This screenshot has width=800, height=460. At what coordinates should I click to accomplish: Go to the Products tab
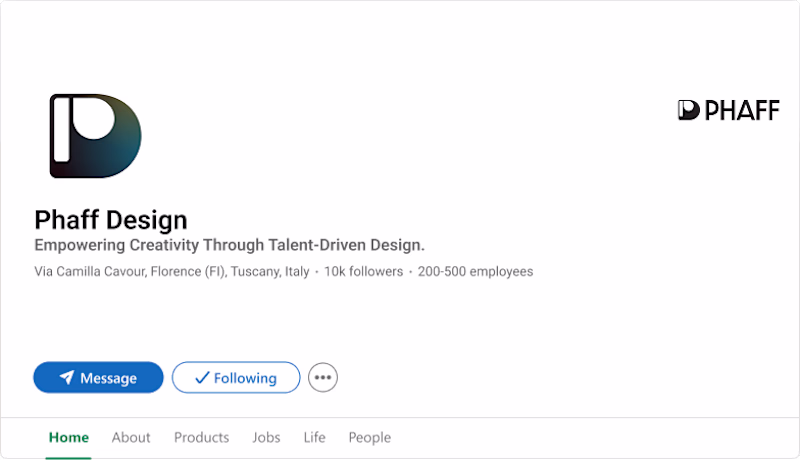coord(201,437)
